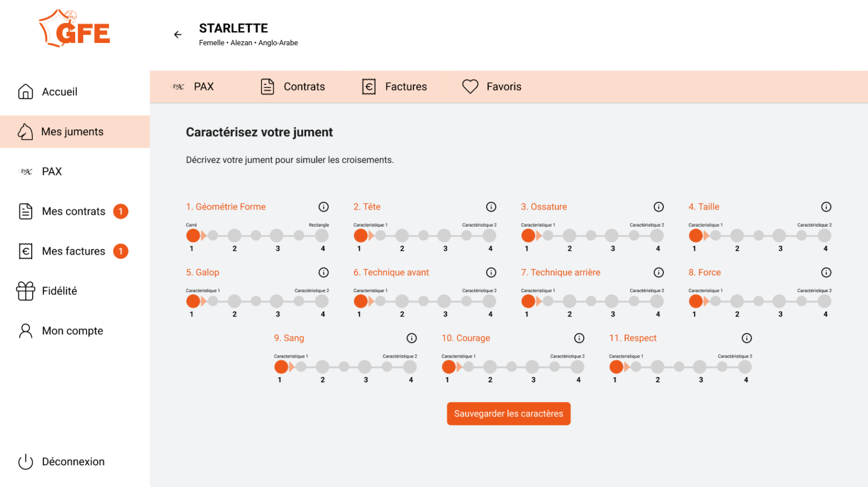The width and height of the screenshot is (868, 487).
Task: Click the info icon next to Courage
Action: coord(579,338)
